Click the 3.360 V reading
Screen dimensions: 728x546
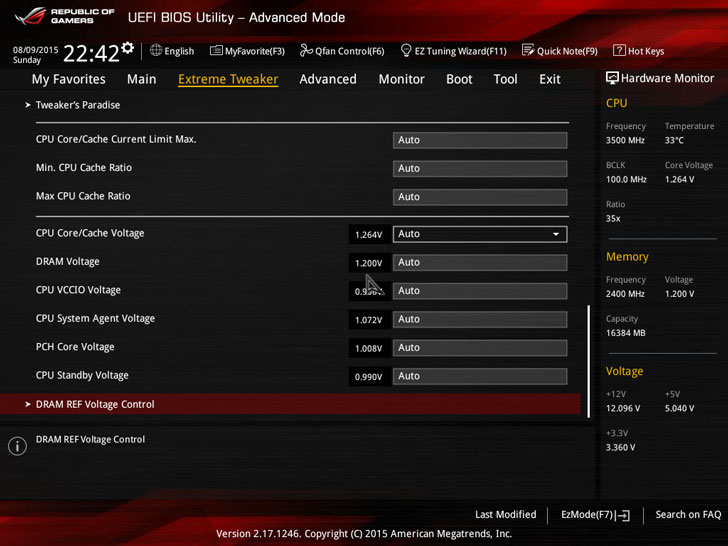(621, 448)
